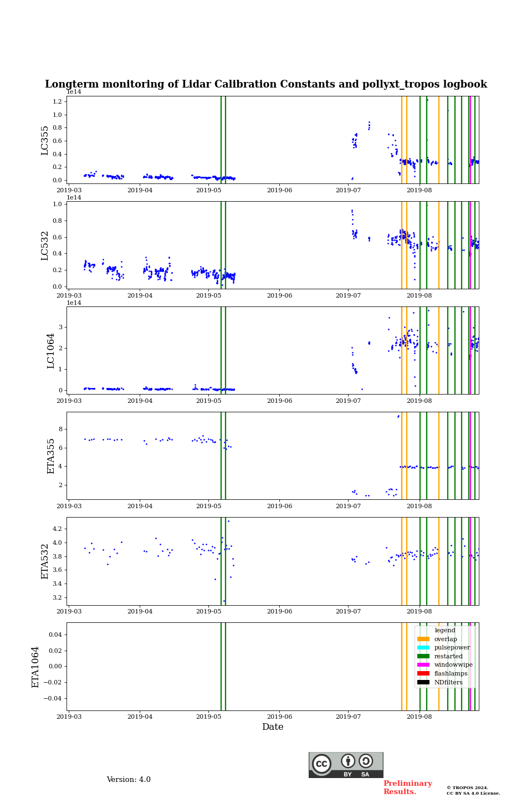Select the LC1064 y-axis label
The image size is (532, 798).
pyautogui.click(x=51, y=351)
